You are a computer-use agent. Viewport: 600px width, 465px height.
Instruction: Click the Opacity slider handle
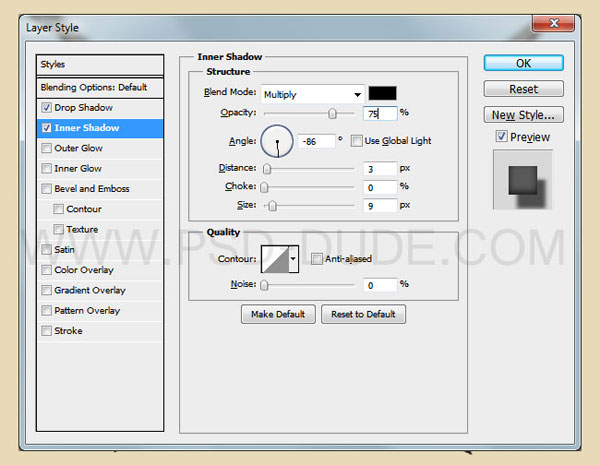[332, 113]
